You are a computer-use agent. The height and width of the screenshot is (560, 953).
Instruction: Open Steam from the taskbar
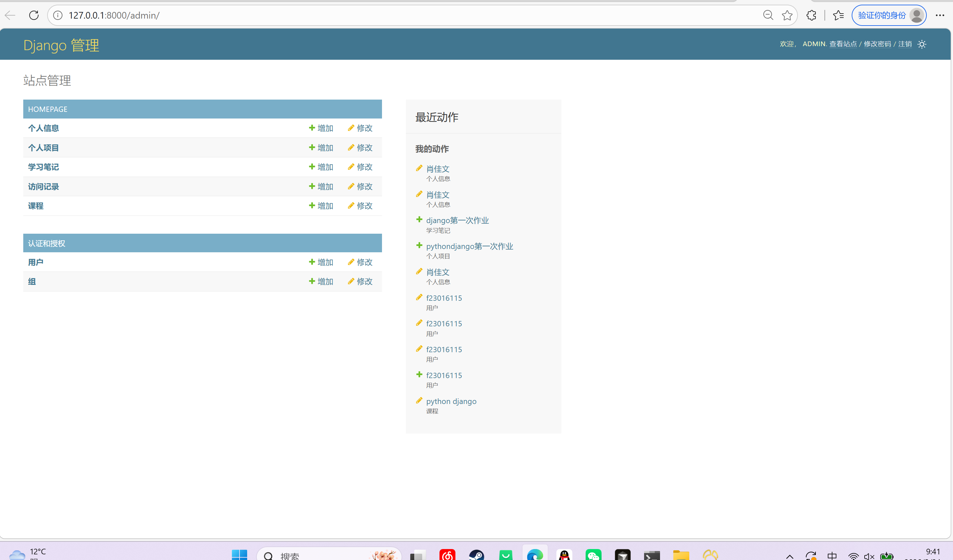(476, 555)
